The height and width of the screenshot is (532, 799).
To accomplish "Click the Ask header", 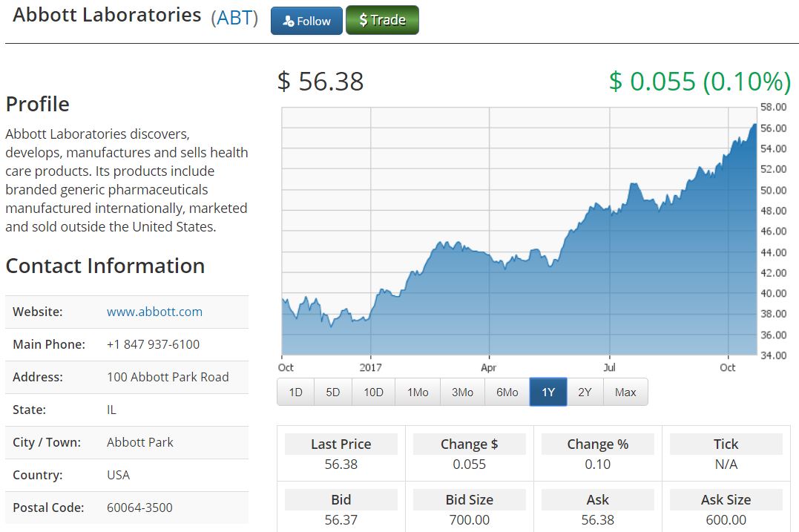I will coord(598,499).
